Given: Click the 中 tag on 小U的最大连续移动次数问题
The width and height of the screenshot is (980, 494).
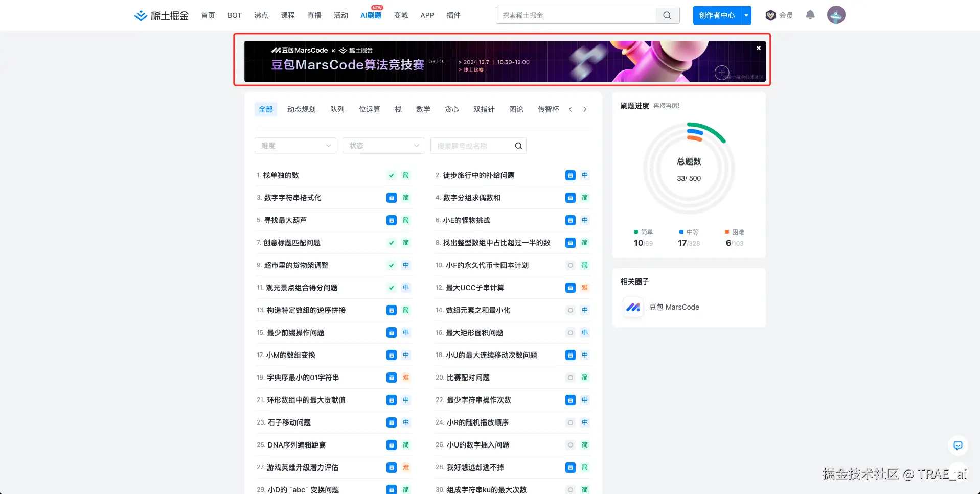Looking at the screenshot, I should tap(585, 355).
